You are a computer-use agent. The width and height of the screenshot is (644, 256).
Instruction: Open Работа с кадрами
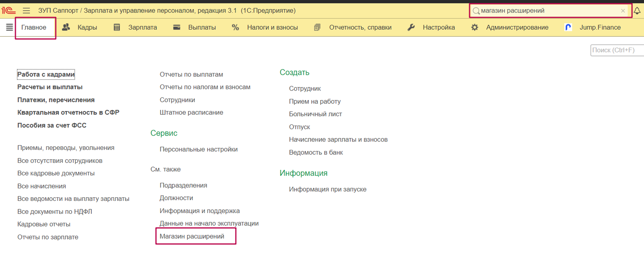(x=46, y=74)
